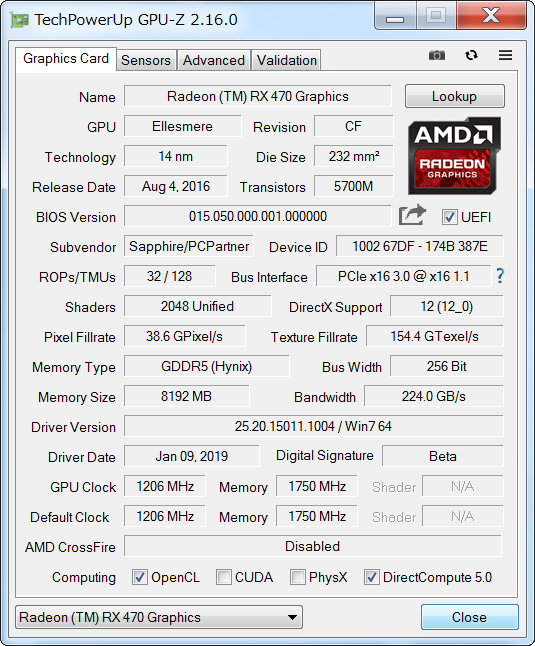
Task: Click the Bus Interface question mark
Action: click(x=500, y=276)
